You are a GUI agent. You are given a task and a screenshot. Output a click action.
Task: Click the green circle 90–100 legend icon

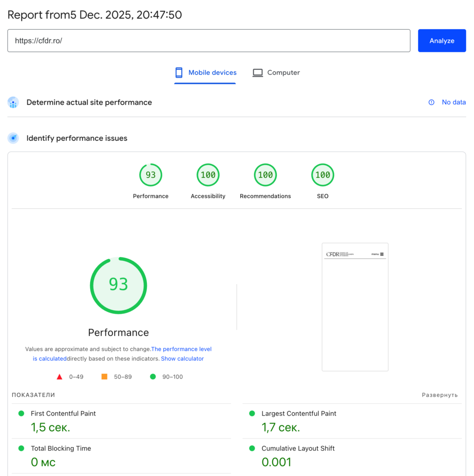coord(153,377)
